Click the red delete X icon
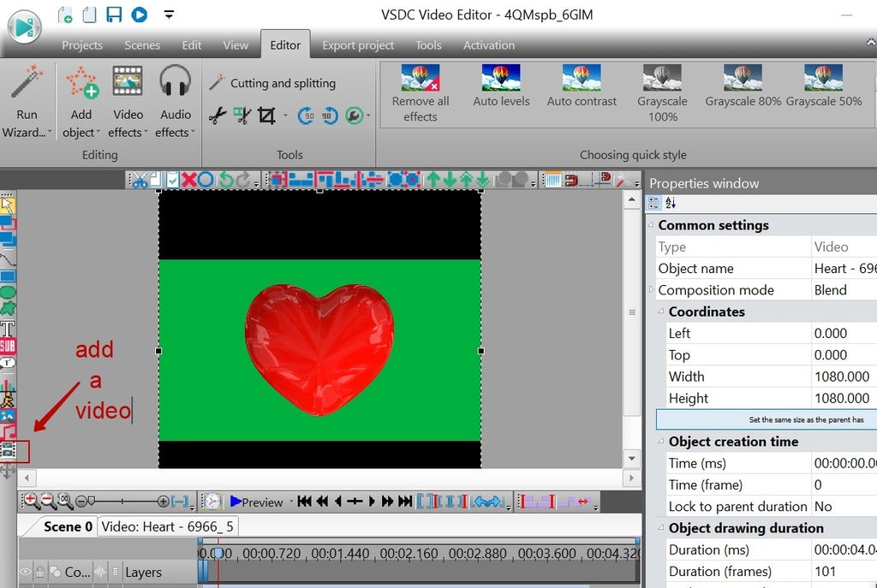The image size is (877, 588). [x=189, y=180]
